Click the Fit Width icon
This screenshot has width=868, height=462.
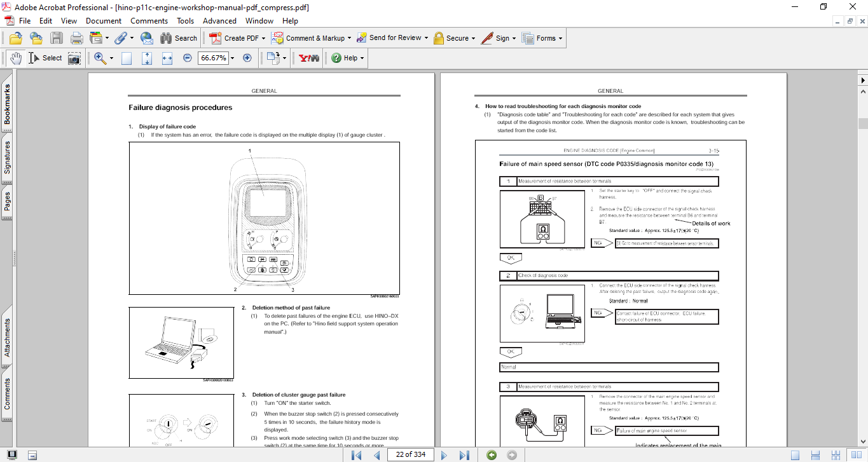coord(167,58)
